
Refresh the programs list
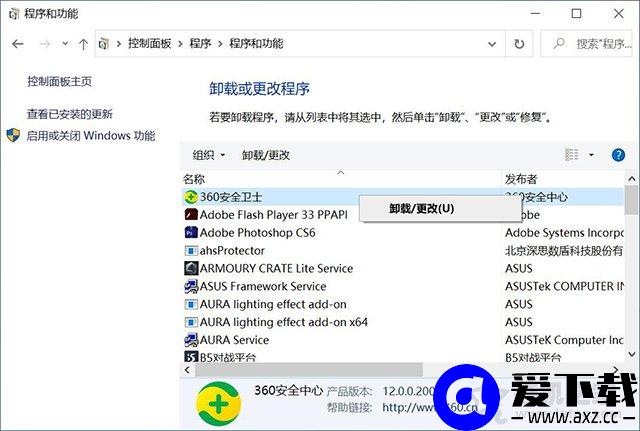tap(519, 44)
